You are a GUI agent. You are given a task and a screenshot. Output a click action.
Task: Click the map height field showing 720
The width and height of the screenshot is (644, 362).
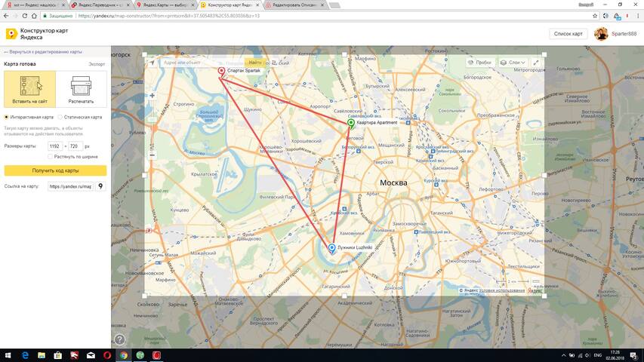click(75, 146)
